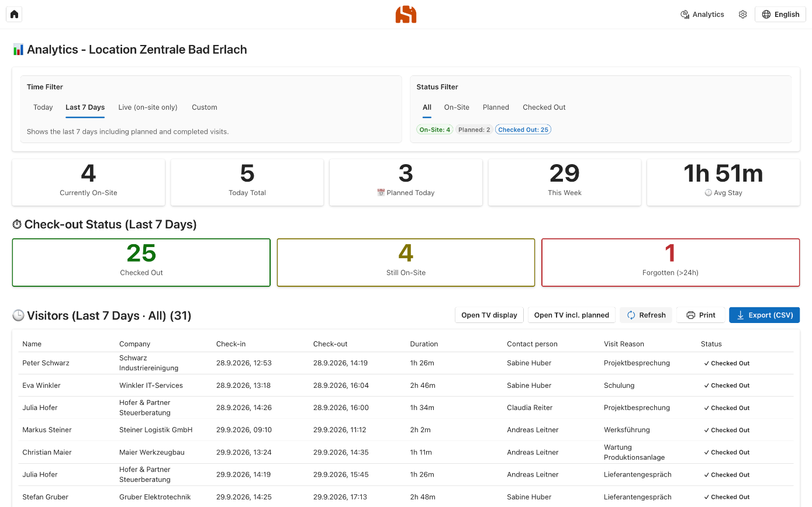The image size is (812, 507).
Task: Click the Duration column header
Action: [x=424, y=344]
